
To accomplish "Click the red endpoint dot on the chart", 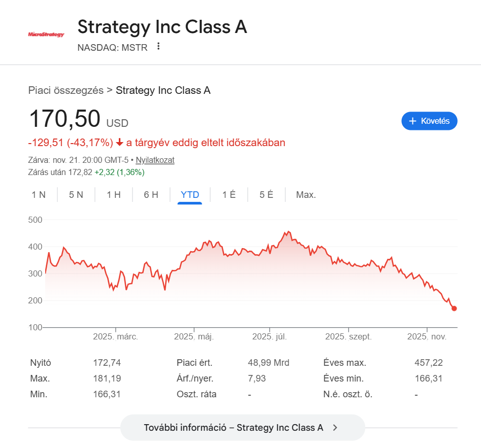I will tap(454, 308).
